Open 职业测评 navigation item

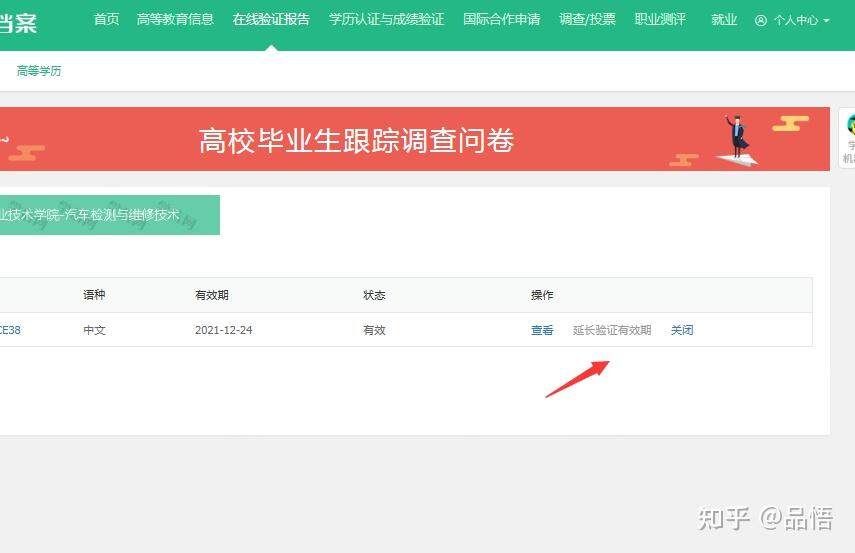[660, 20]
